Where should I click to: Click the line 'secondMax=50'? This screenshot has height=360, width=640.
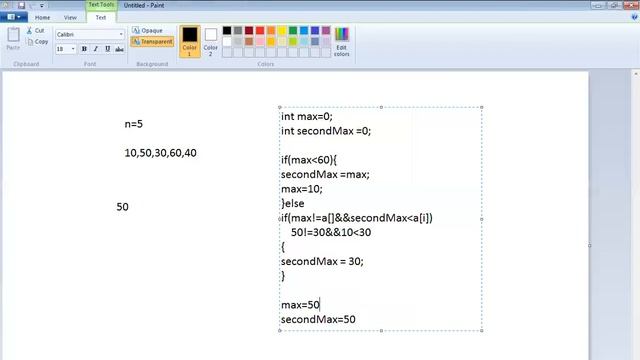(x=318, y=320)
